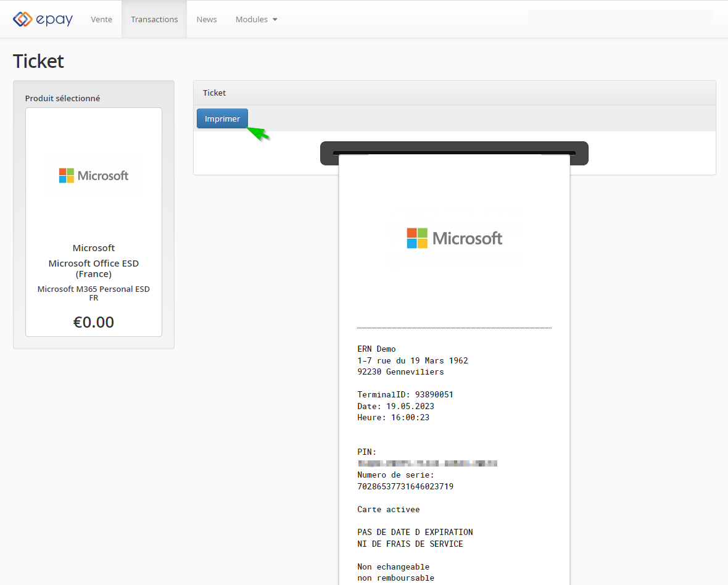Click the Microsoft logo in selected product card
This screenshot has width=728, height=585.
(x=93, y=175)
